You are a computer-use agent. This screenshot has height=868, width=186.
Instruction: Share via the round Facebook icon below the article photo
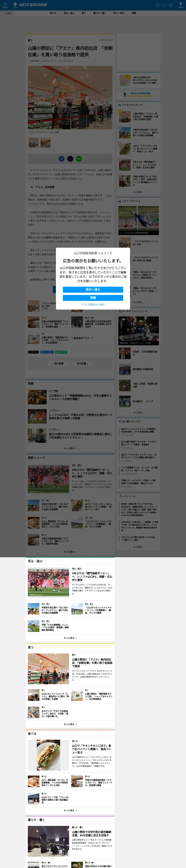(x=61, y=159)
